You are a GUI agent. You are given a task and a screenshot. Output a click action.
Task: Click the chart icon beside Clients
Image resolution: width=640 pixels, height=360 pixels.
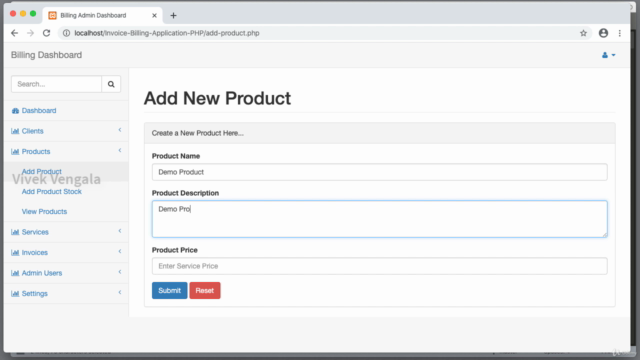tap(15, 131)
